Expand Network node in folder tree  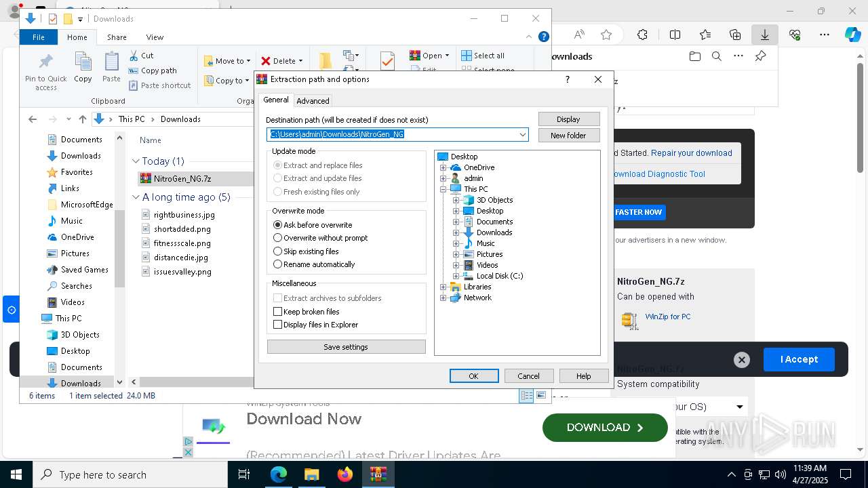[x=443, y=298]
